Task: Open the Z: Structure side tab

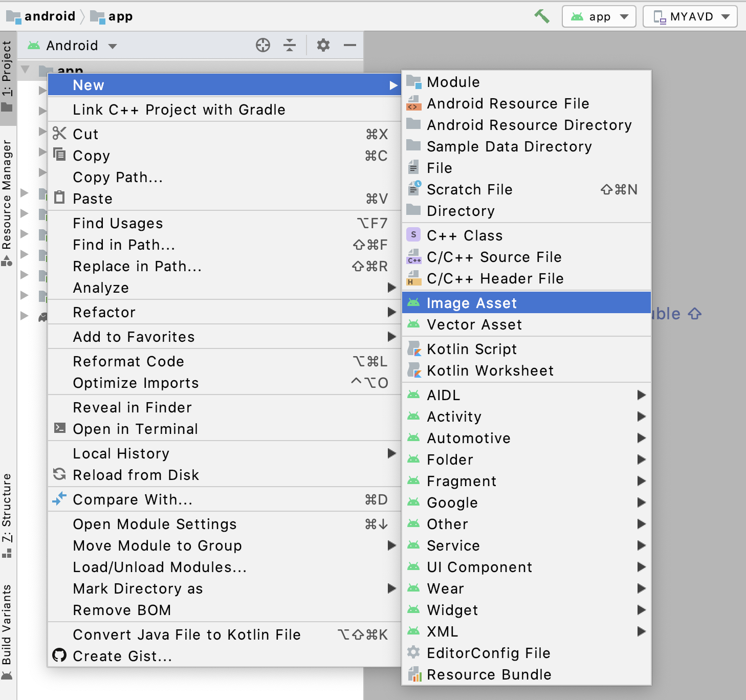Action: coord(7,516)
